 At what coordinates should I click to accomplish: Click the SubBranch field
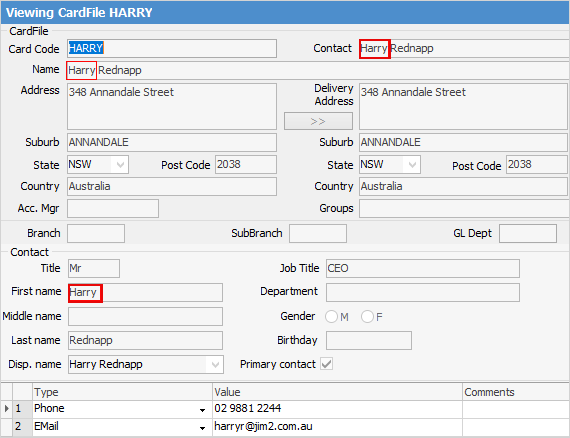click(318, 233)
